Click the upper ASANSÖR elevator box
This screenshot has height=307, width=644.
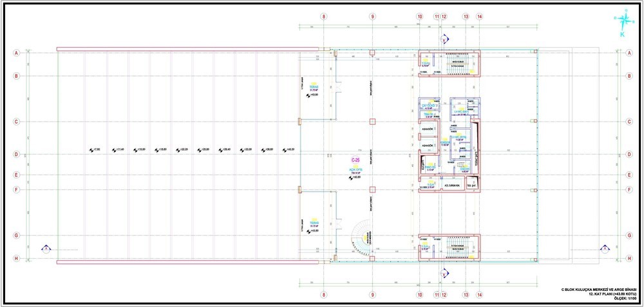[428, 130]
